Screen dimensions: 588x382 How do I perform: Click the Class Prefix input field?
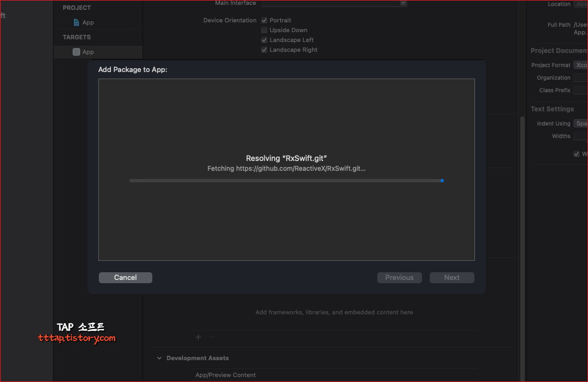(580, 90)
